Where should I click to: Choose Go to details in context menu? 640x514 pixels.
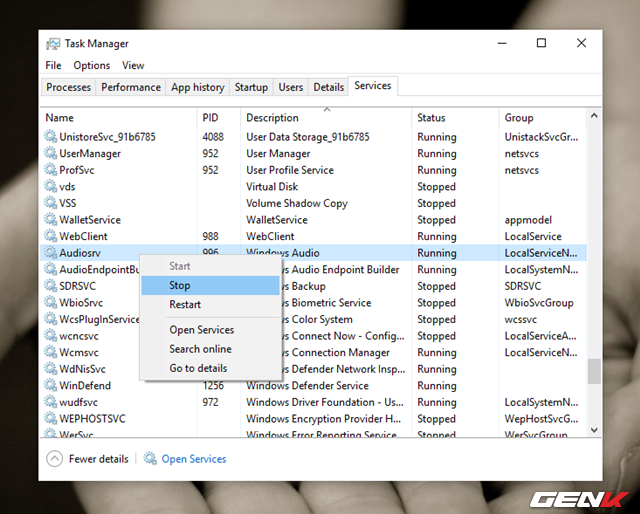pyautogui.click(x=210, y=368)
